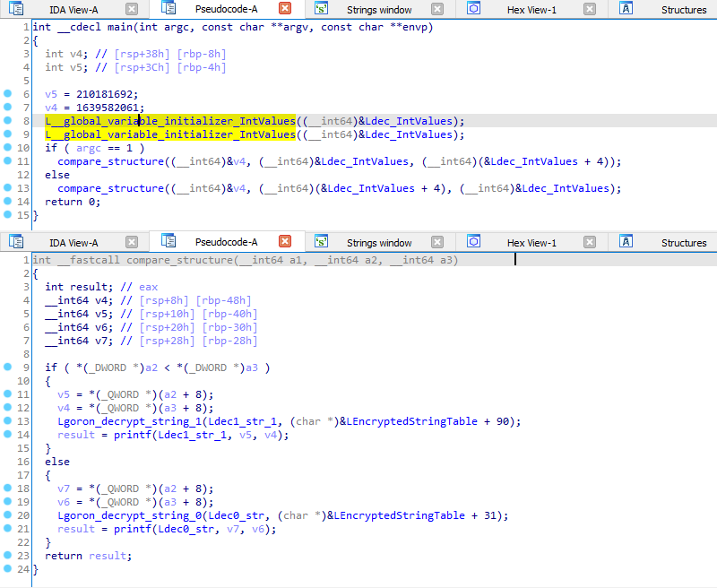Click 'v6 = *(_QWORD *)(a3 + 8)' line
Image resolution: width=717 pixels, height=588 pixels.
click(135, 502)
